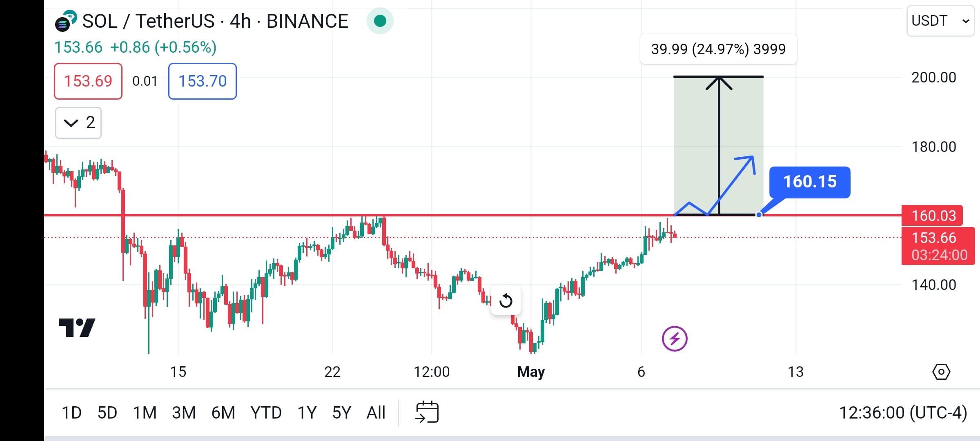Open instant order placement via lightning icon
980x441 pixels.
pyautogui.click(x=675, y=338)
